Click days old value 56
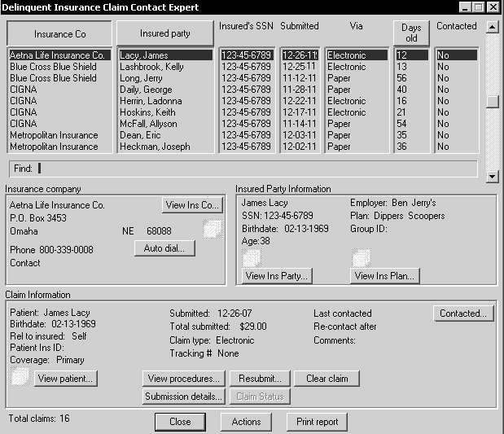This screenshot has height=434, width=504. [x=401, y=78]
